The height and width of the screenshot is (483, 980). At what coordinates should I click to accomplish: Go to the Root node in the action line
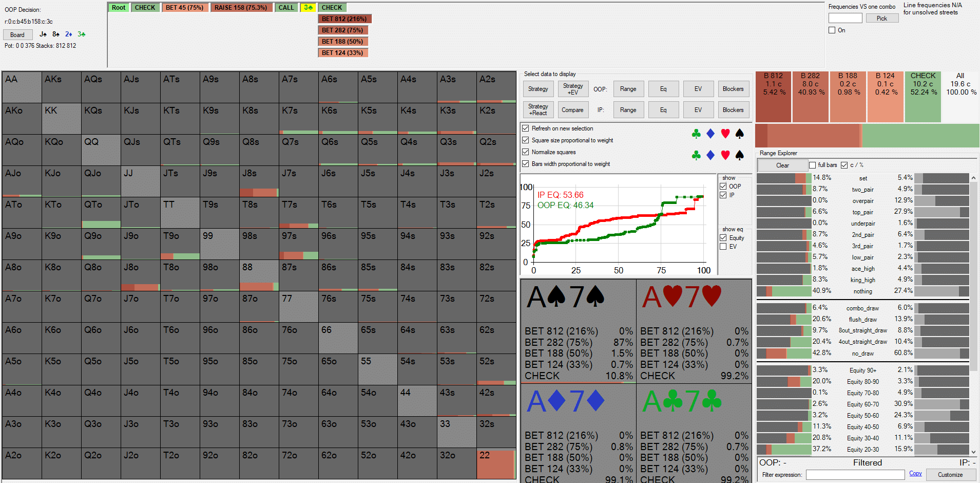click(119, 8)
